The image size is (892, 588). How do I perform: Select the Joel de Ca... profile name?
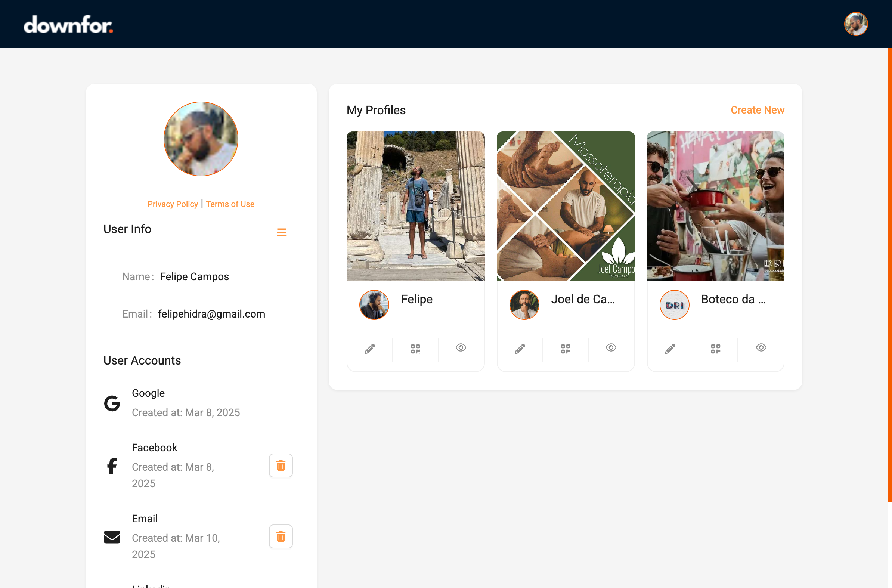pyautogui.click(x=583, y=299)
